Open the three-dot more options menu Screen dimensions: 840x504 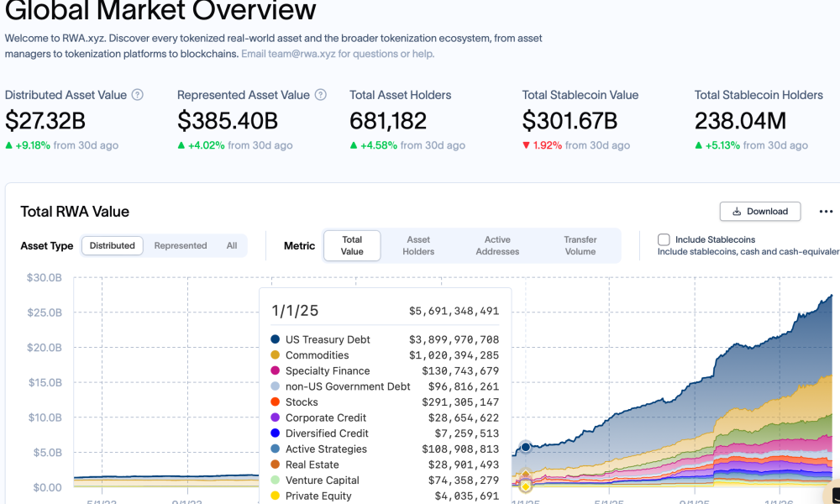[x=826, y=212]
